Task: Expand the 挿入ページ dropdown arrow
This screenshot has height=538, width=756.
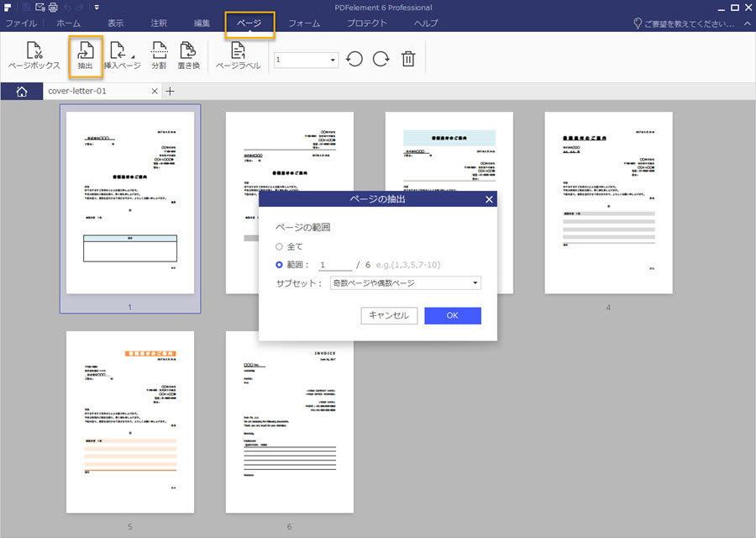Action: [133, 57]
